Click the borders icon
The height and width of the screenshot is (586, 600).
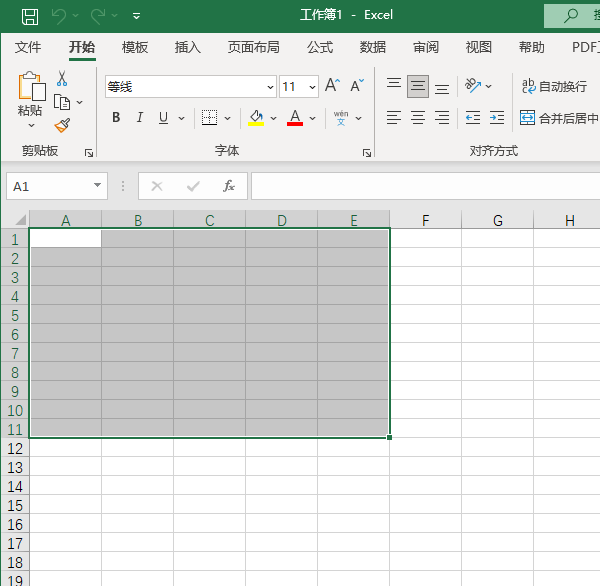pos(209,118)
